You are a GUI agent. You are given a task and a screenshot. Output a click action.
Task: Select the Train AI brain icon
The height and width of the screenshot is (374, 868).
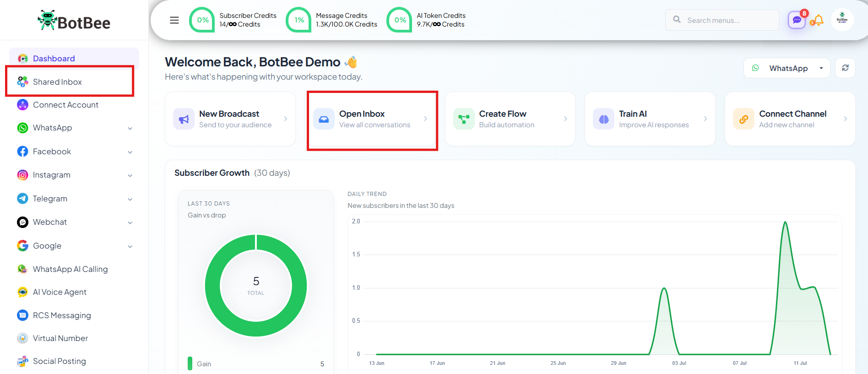pos(603,119)
